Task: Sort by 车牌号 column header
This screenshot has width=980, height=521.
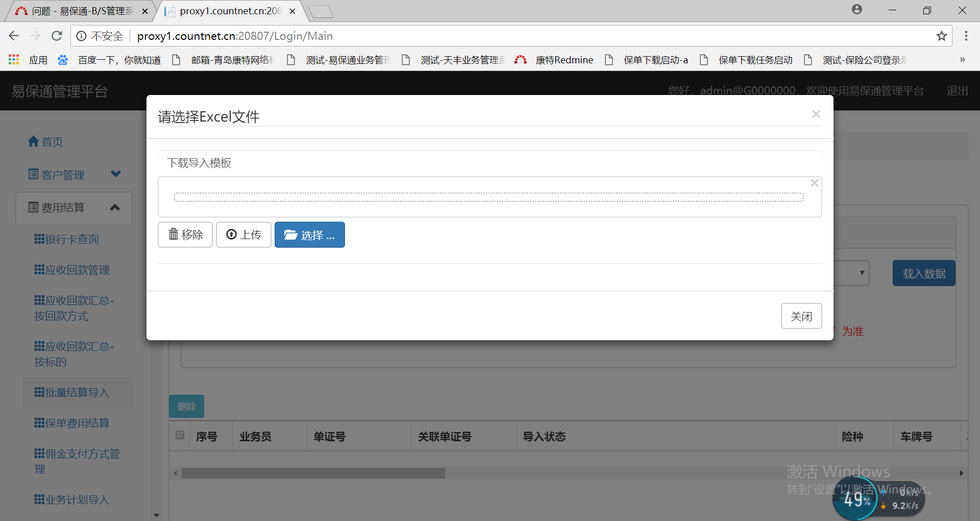Action: pyautogui.click(x=916, y=437)
